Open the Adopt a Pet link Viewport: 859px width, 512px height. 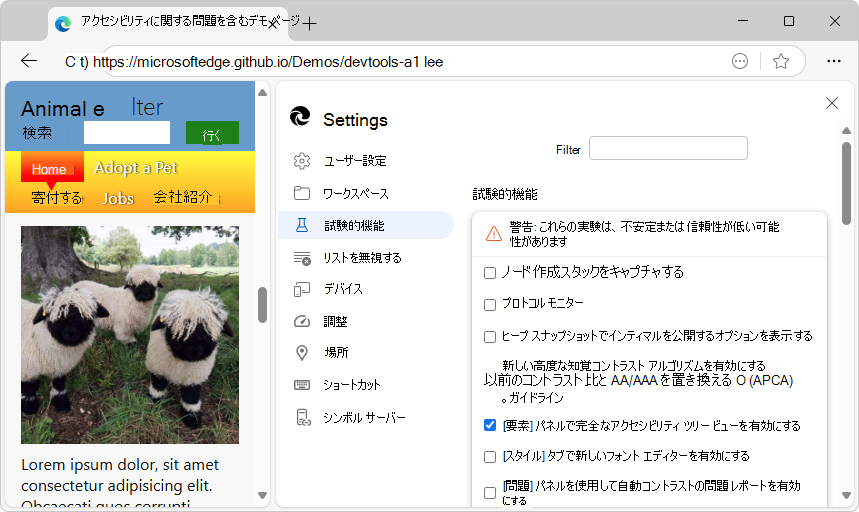coord(135,168)
